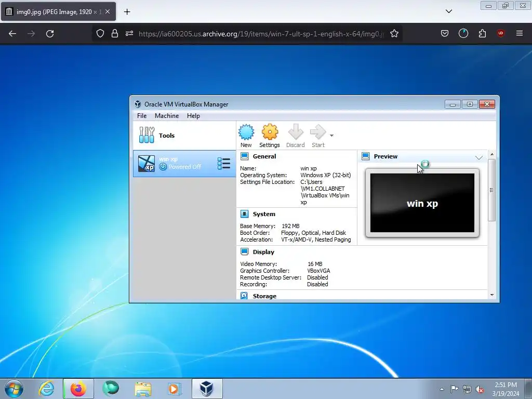Reload the page in the browser
532x399 pixels.
[50, 34]
